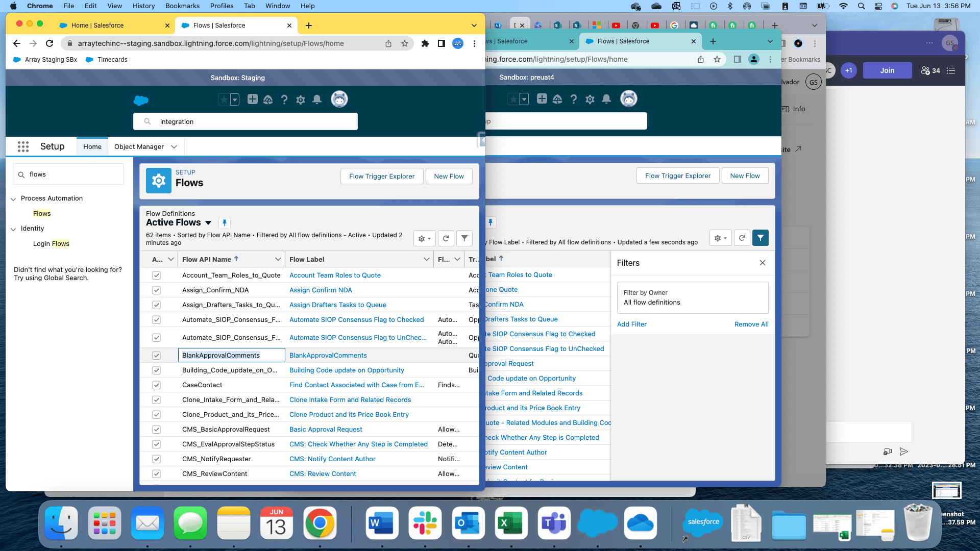Screen dimensions: 980x551
Task: Open Microsoft Word from the Dock
Action: click(x=382, y=523)
